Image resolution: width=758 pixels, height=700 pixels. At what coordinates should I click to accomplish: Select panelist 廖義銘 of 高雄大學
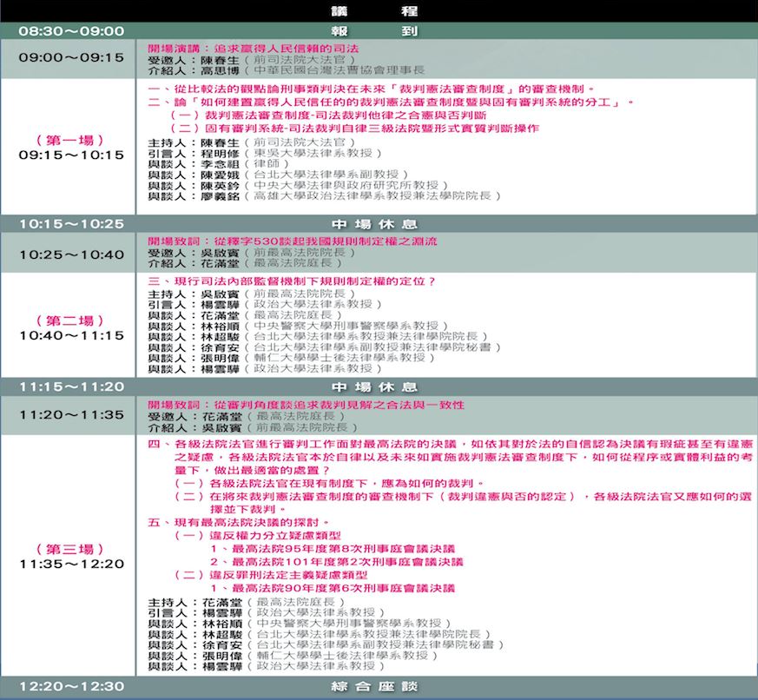[219, 197]
